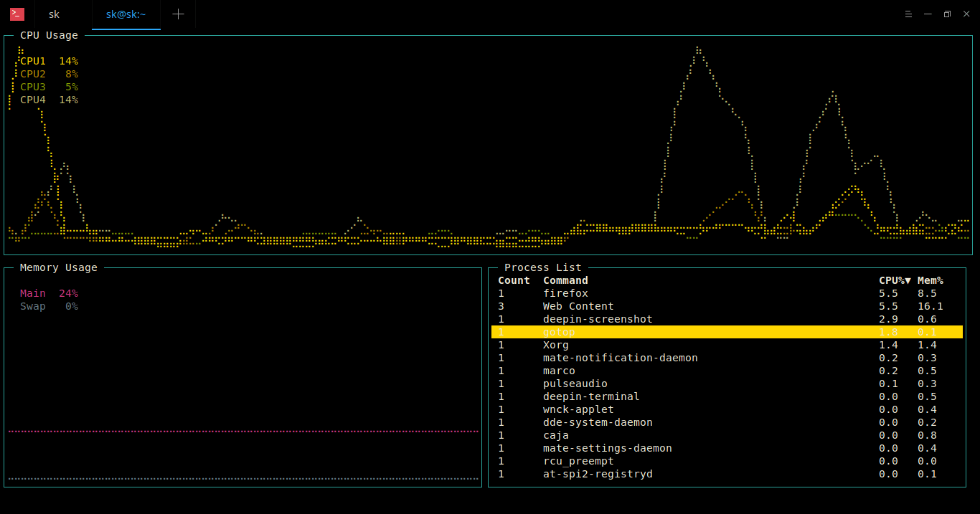Sort processes by CPU% column header
The image size is (980, 514).
point(894,280)
